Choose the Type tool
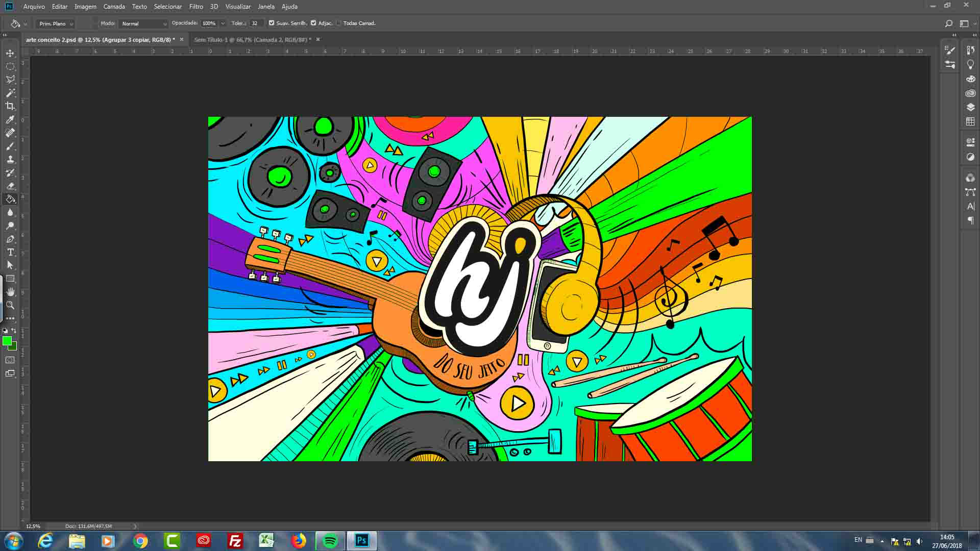 pos(10,252)
